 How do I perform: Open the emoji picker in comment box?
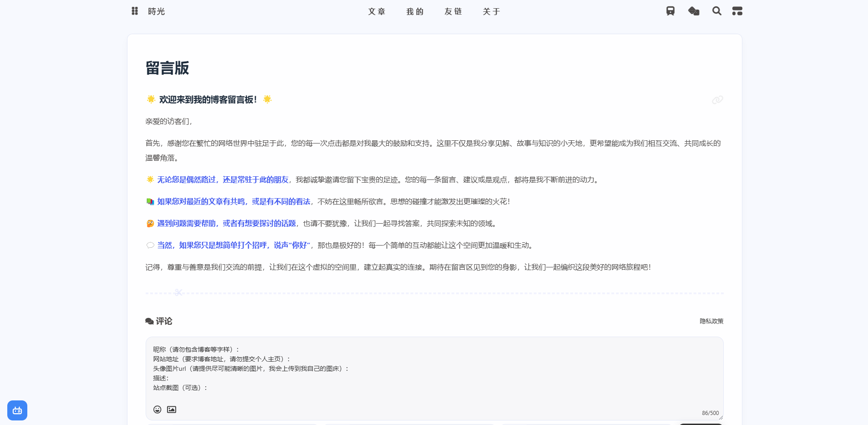coord(157,410)
